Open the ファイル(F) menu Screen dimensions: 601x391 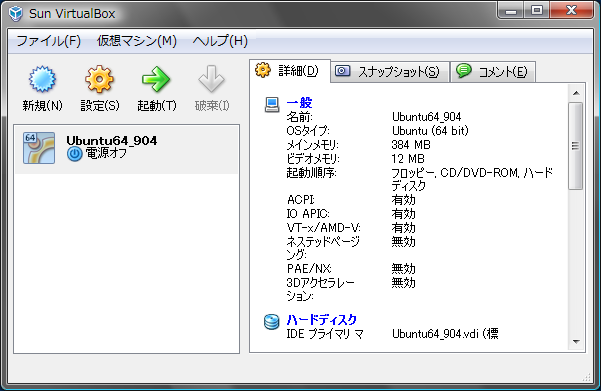pos(49,41)
